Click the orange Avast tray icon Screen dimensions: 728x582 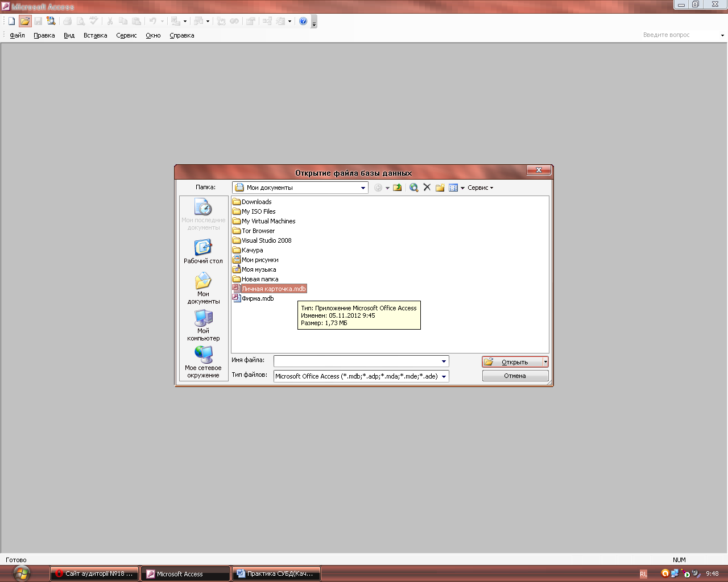point(665,573)
